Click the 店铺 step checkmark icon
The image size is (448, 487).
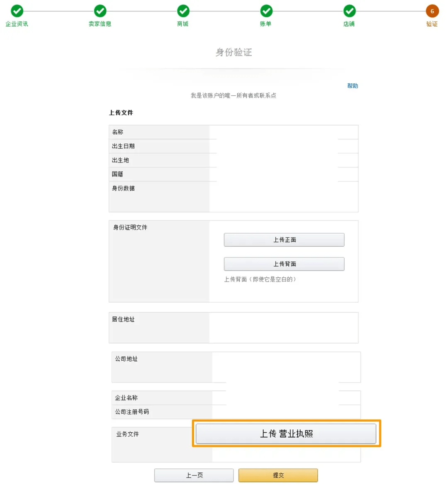349,11
